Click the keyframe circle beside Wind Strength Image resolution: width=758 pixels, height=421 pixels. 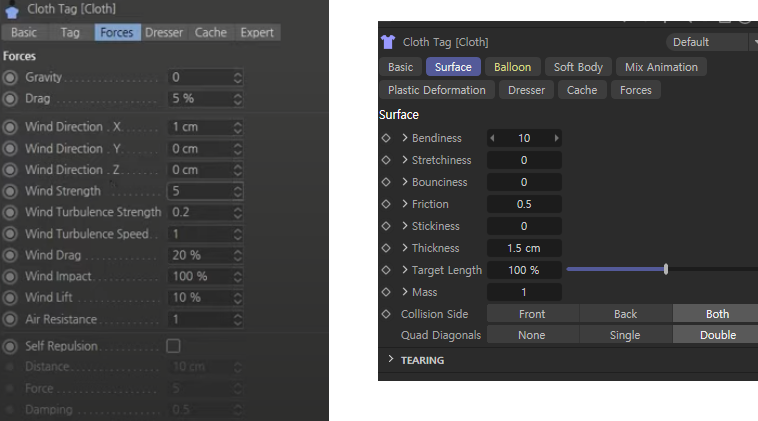(x=10, y=191)
